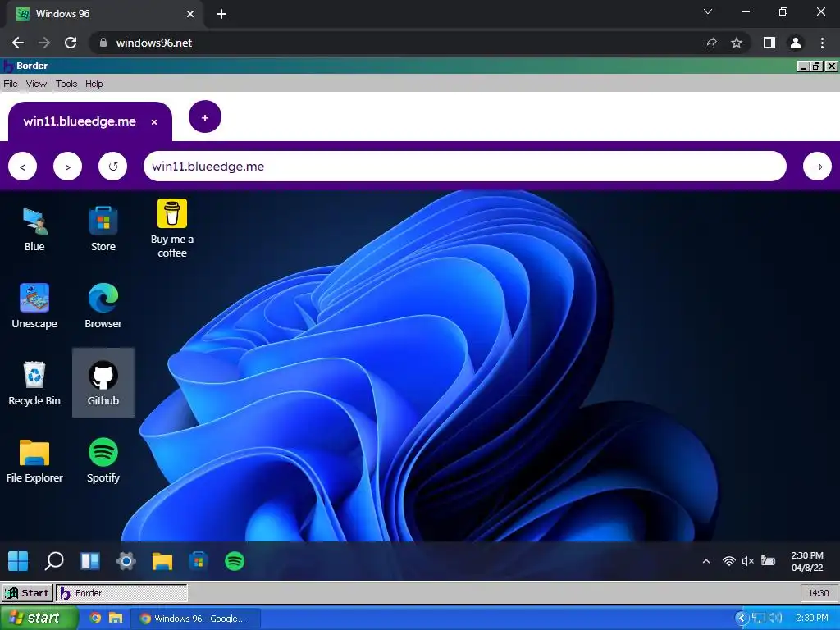Click the muted volume tray icon
Screen dimensions: 840x630
(748, 561)
